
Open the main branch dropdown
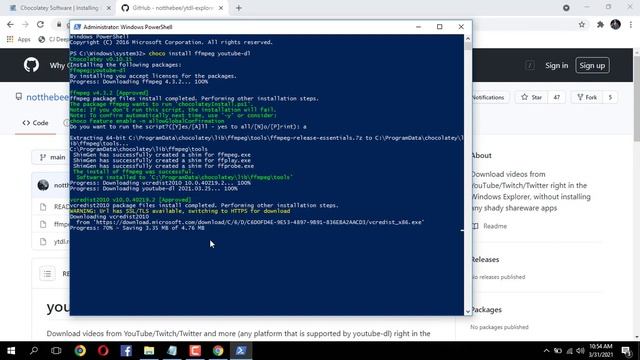[53, 157]
